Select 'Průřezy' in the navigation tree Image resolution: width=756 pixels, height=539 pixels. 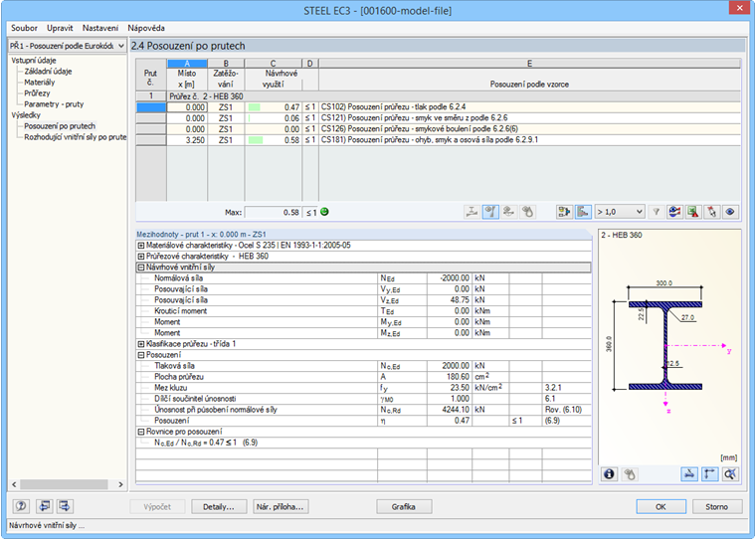39,92
